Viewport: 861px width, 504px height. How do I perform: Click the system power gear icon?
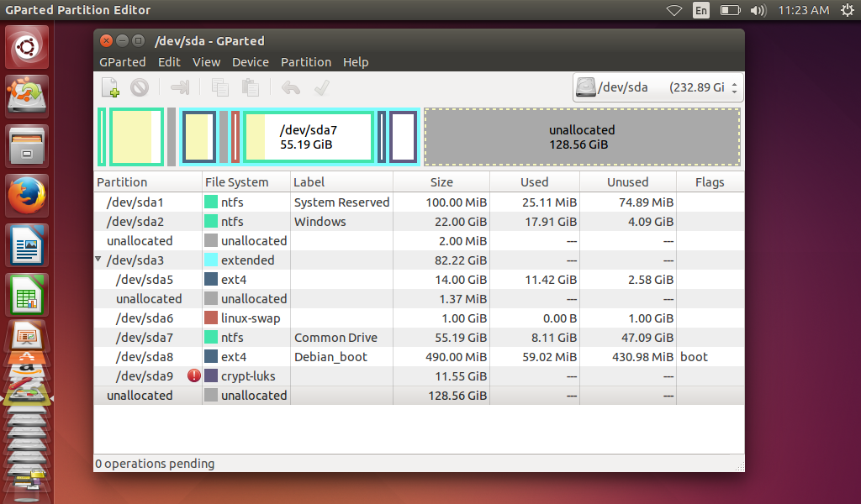click(x=848, y=10)
